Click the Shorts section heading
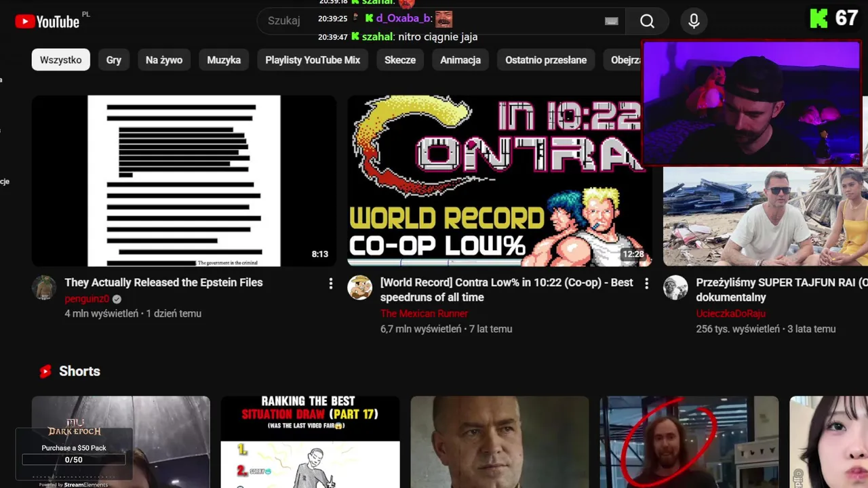Screen dimensions: 868x488 pyautogui.click(x=79, y=371)
